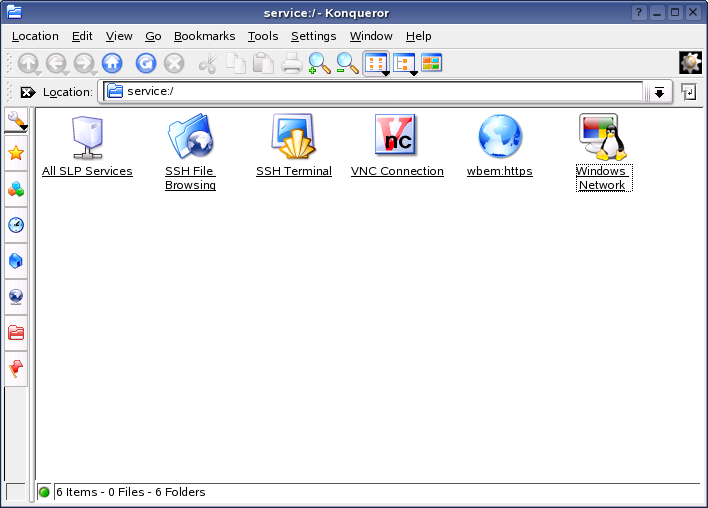Toggle the History clock sidebar panel
Screen dimensions: 708x508
16,225
